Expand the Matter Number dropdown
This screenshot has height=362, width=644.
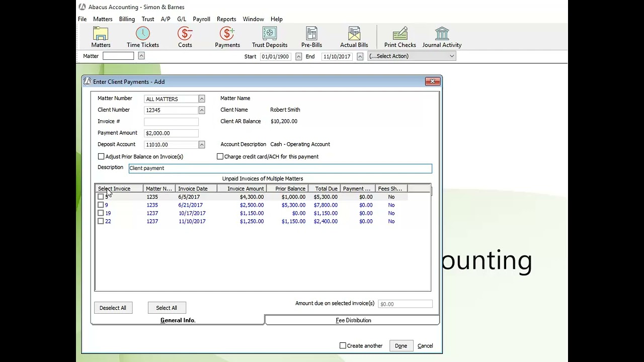(x=201, y=99)
